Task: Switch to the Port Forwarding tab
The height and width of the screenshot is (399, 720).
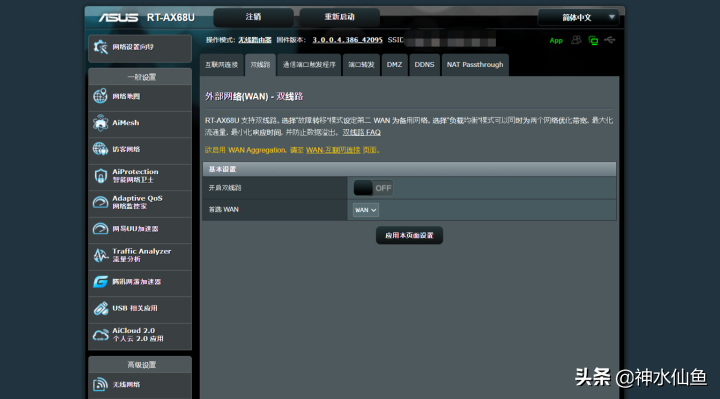Action: coord(361,65)
